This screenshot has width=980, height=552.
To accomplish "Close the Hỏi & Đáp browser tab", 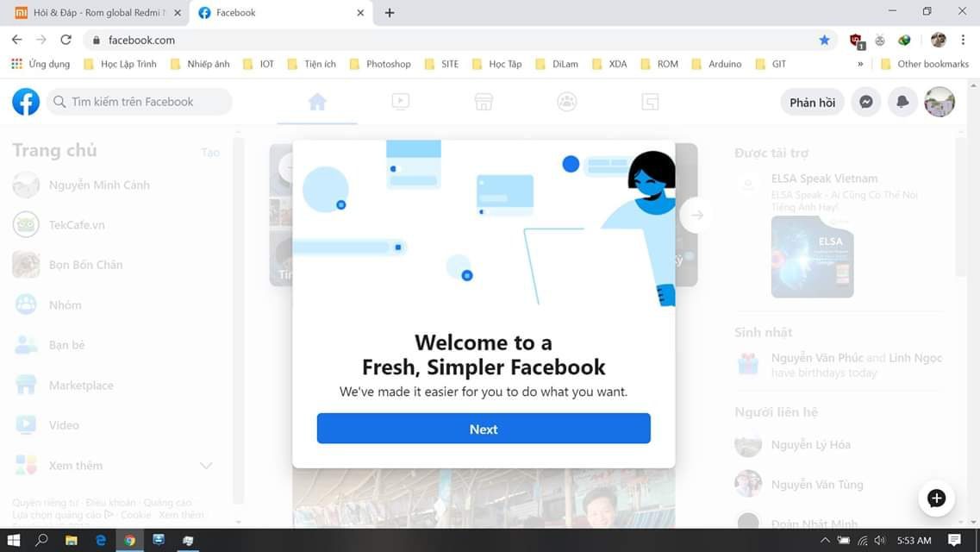I will tap(178, 12).
